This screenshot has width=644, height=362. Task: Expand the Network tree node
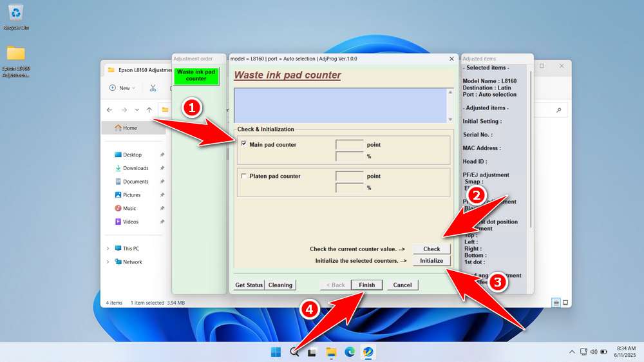pyautogui.click(x=108, y=262)
